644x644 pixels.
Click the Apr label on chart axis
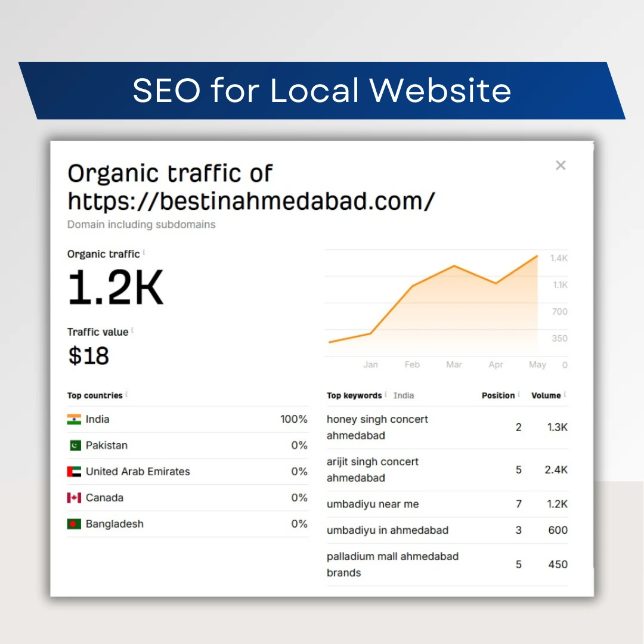496,365
